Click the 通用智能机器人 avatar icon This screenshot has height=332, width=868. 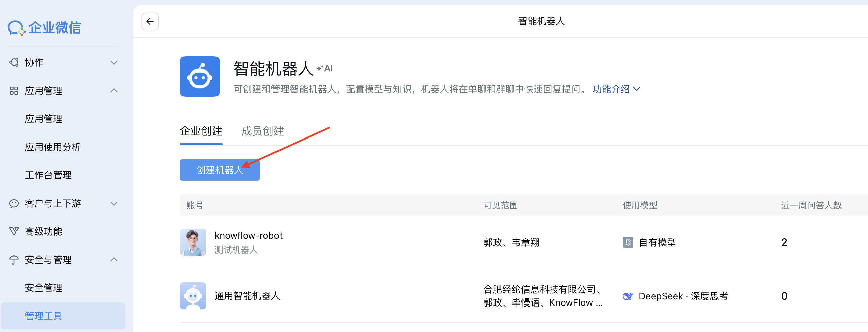pos(193,295)
